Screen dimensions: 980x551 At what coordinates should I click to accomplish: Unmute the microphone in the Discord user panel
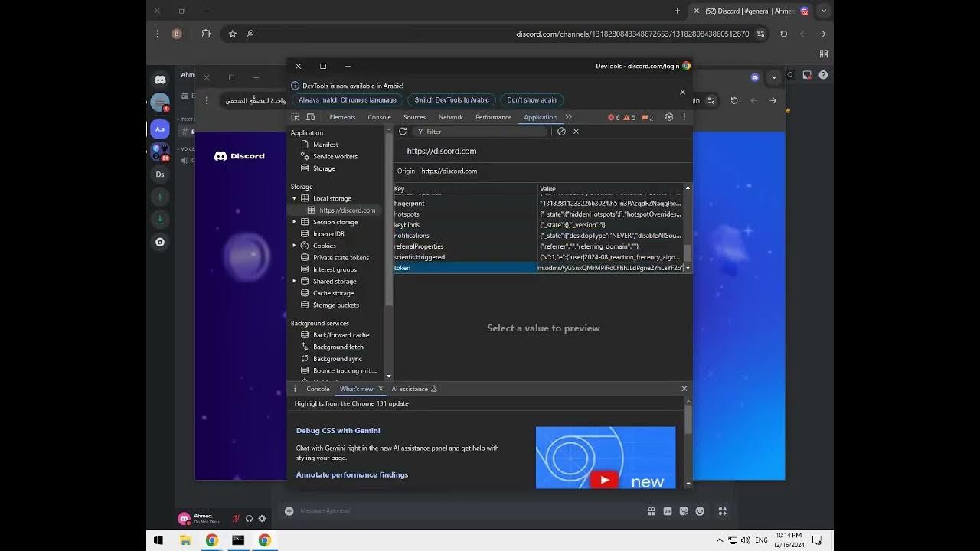pos(237,519)
